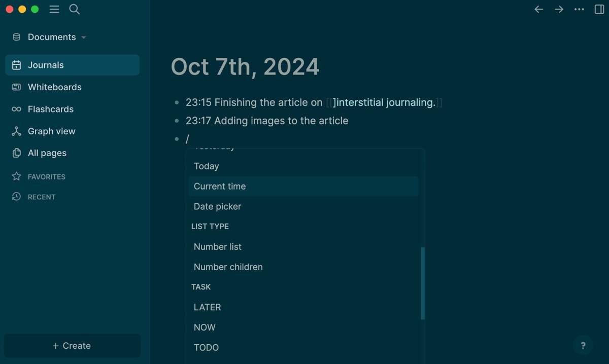Select Number children command
This screenshot has height=364, width=609.
303,267
